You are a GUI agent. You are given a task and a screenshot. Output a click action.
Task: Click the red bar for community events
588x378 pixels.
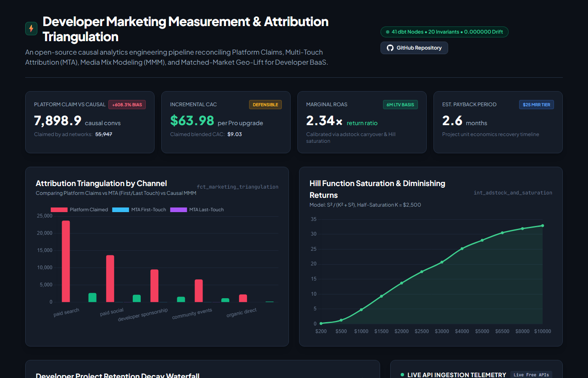tap(199, 291)
